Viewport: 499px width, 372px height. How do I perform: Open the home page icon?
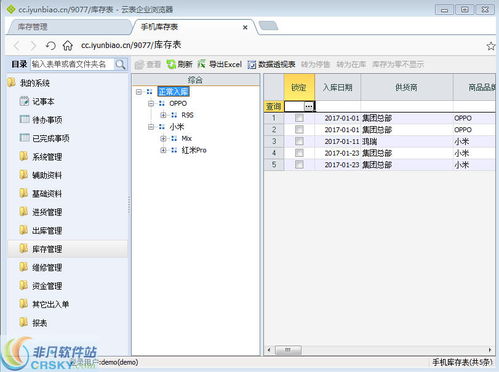68,45
